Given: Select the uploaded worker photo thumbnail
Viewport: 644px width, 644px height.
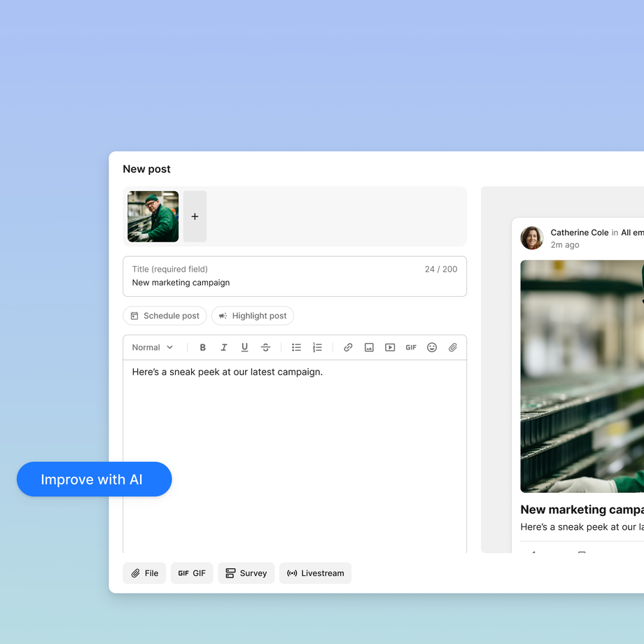Looking at the screenshot, I should 153,216.
